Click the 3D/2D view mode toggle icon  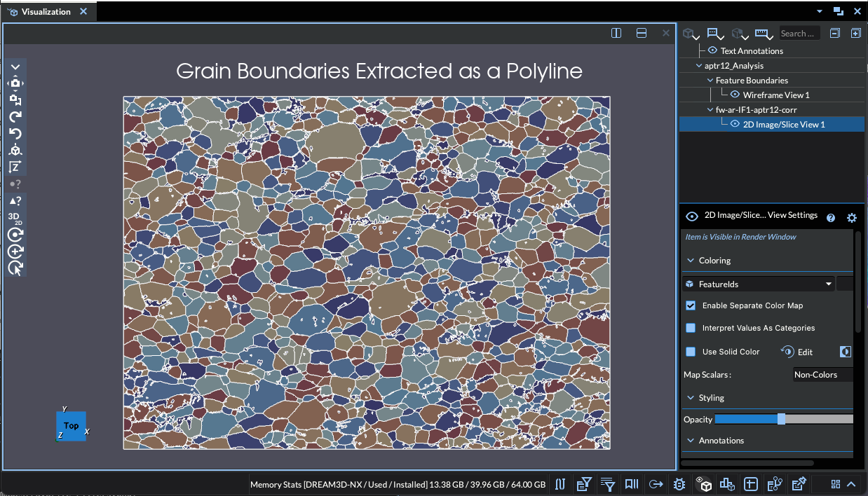click(x=15, y=218)
